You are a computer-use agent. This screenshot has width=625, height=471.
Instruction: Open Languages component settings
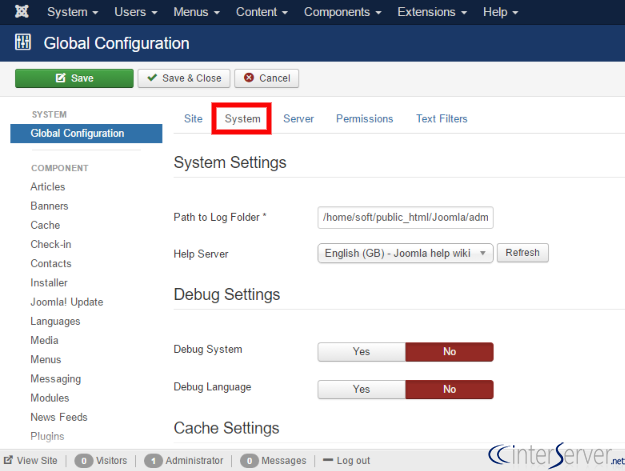click(55, 321)
